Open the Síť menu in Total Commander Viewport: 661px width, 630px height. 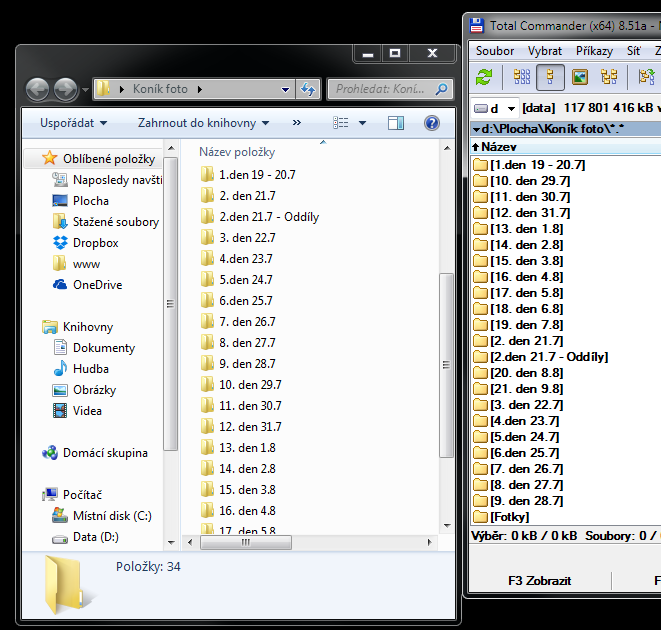[634, 51]
